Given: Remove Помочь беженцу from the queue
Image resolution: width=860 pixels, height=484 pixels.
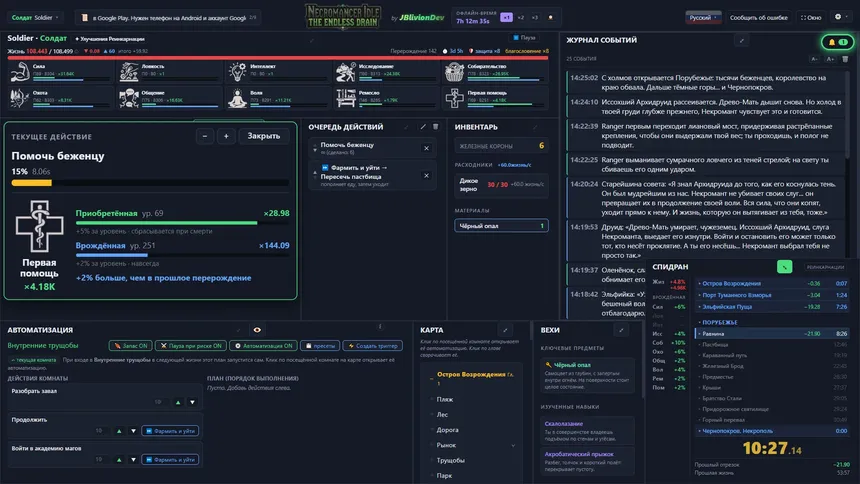Looking at the screenshot, I should 426,148.
